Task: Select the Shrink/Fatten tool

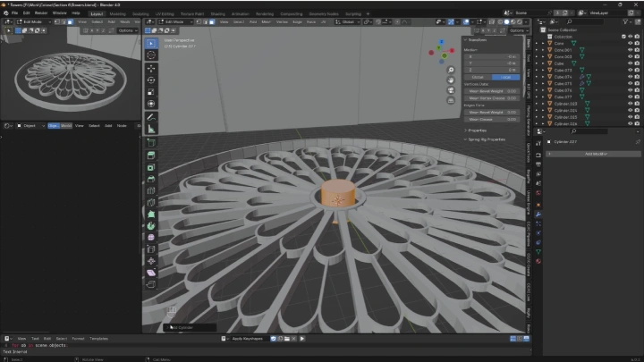Action: pyautogui.click(x=151, y=261)
